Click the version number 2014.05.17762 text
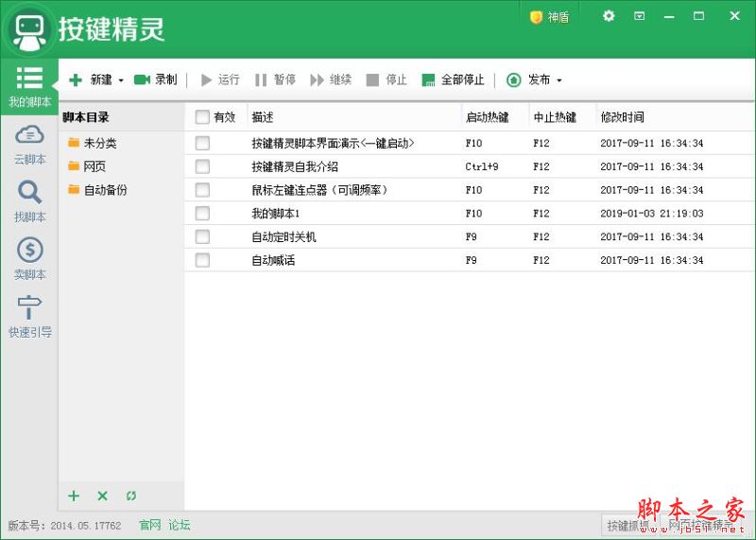Screen dimensions: 756x540 [86, 526]
